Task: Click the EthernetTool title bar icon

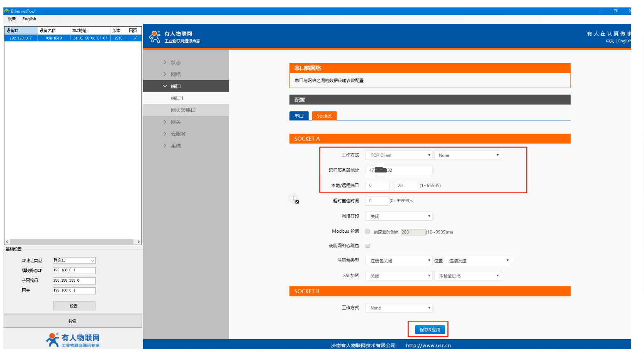Action: 7,11
